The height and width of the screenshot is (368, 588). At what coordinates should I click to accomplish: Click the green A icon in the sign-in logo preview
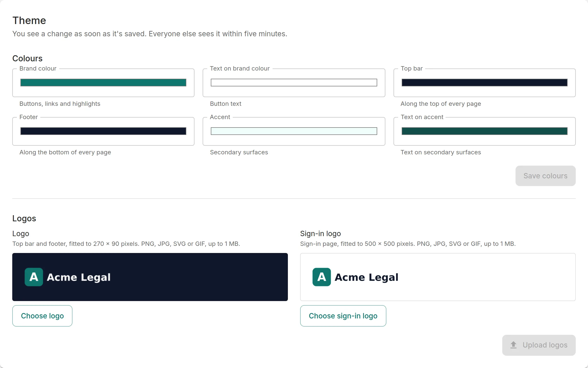322,277
